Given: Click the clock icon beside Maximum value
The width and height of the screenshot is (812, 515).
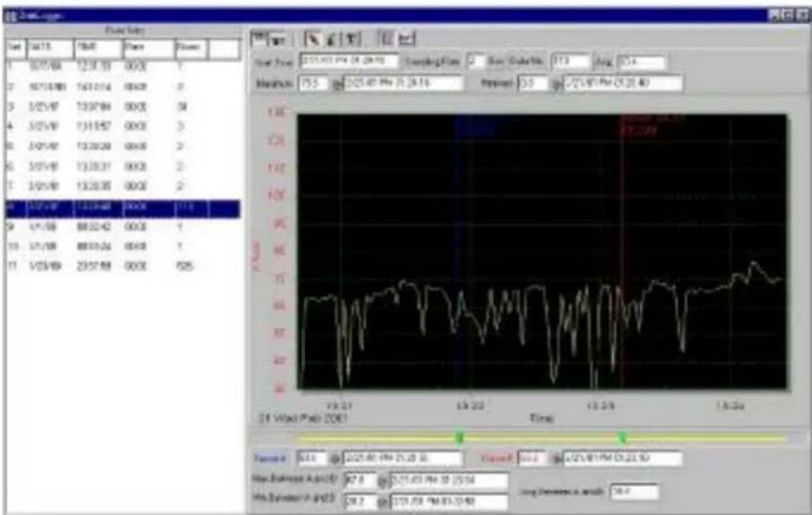Looking at the screenshot, I should (x=336, y=83).
